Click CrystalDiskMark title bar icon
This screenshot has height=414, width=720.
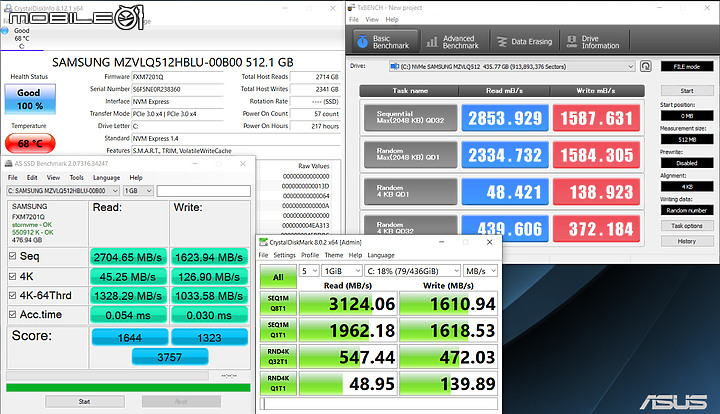[x=264, y=242]
